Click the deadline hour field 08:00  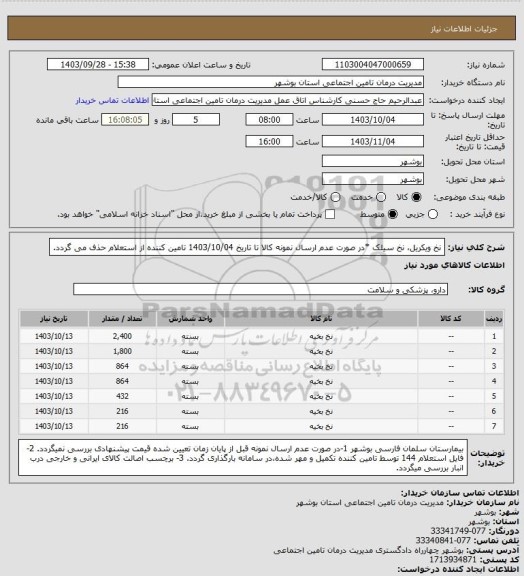pyautogui.click(x=269, y=120)
